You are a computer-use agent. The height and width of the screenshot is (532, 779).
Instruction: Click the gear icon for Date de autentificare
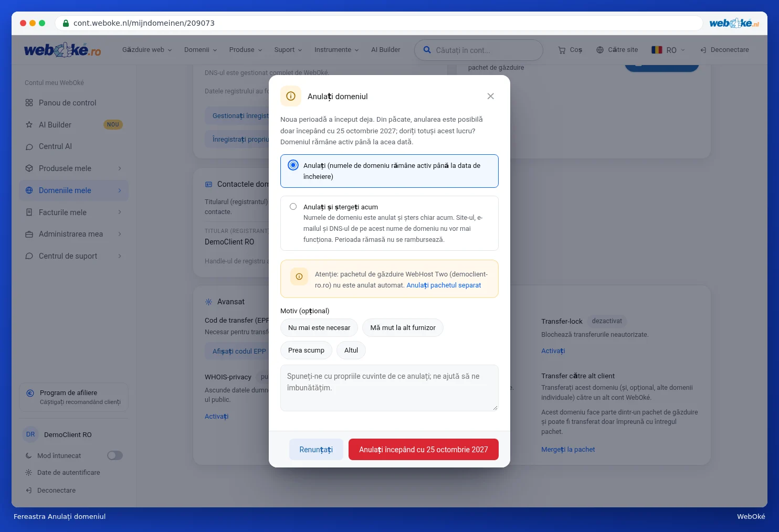[29, 472]
